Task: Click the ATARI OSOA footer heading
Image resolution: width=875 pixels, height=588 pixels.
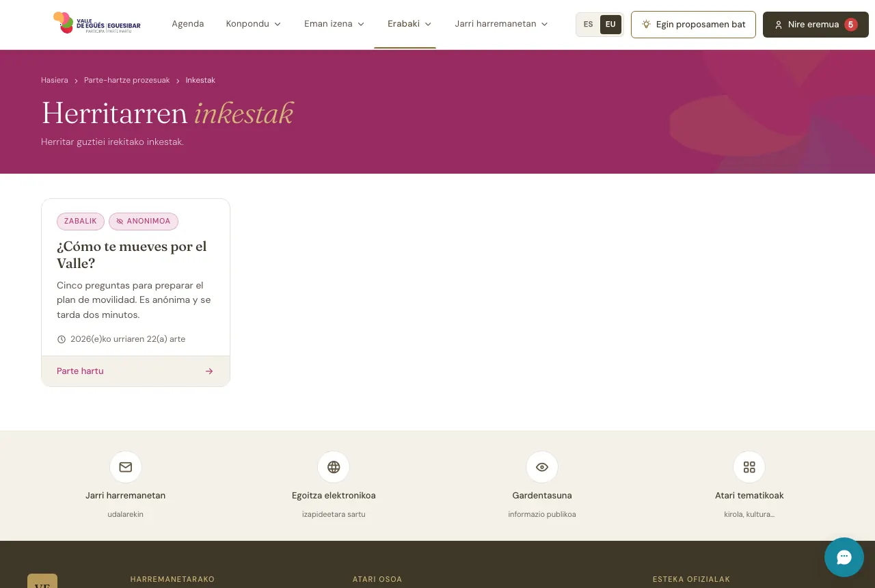Action: point(377,579)
